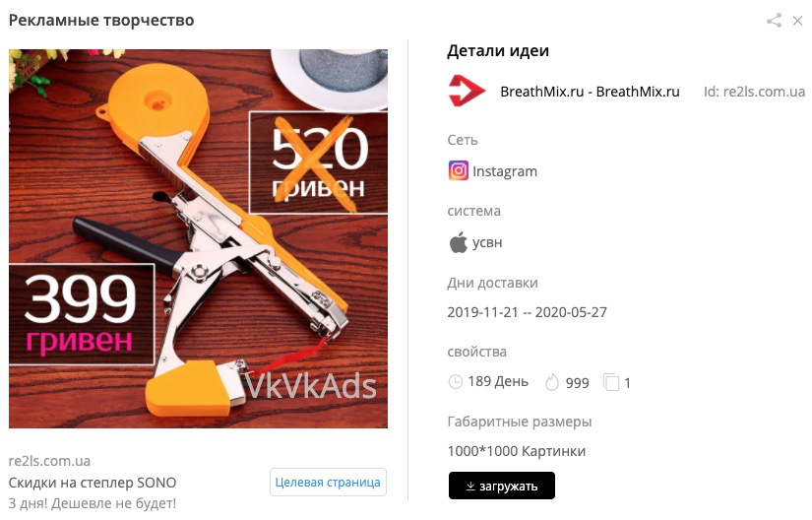Click the Instagram network label
The height and width of the screenshot is (520, 812).
(505, 171)
